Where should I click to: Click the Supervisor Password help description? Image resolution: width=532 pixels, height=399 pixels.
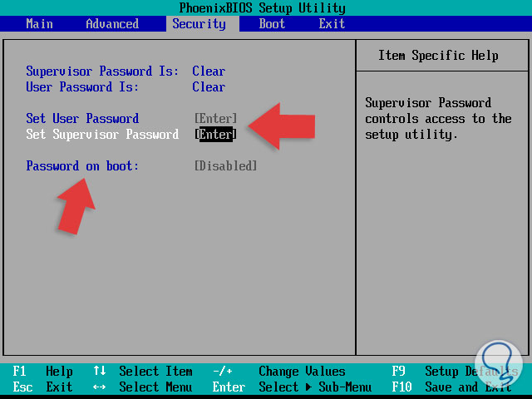tap(438, 118)
